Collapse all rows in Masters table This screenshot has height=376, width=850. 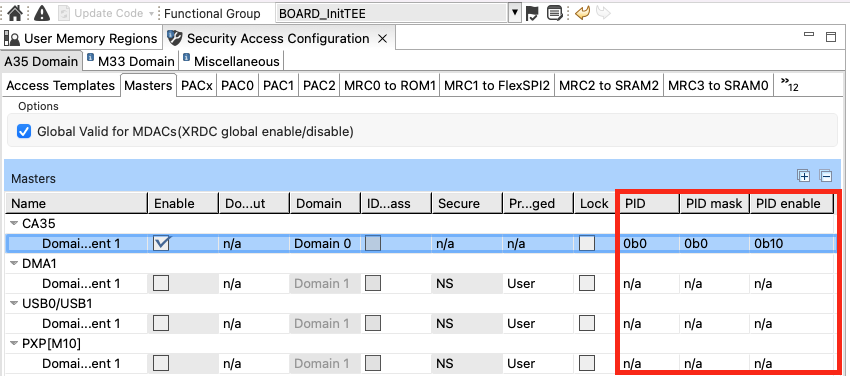tap(826, 175)
